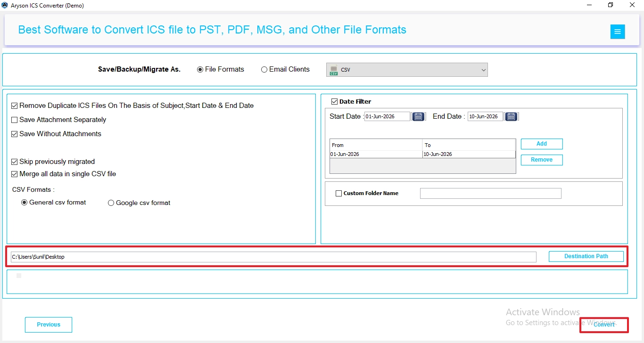Select Email Clients radio button
This screenshot has width=644, height=343.
pyautogui.click(x=264, y=69)
